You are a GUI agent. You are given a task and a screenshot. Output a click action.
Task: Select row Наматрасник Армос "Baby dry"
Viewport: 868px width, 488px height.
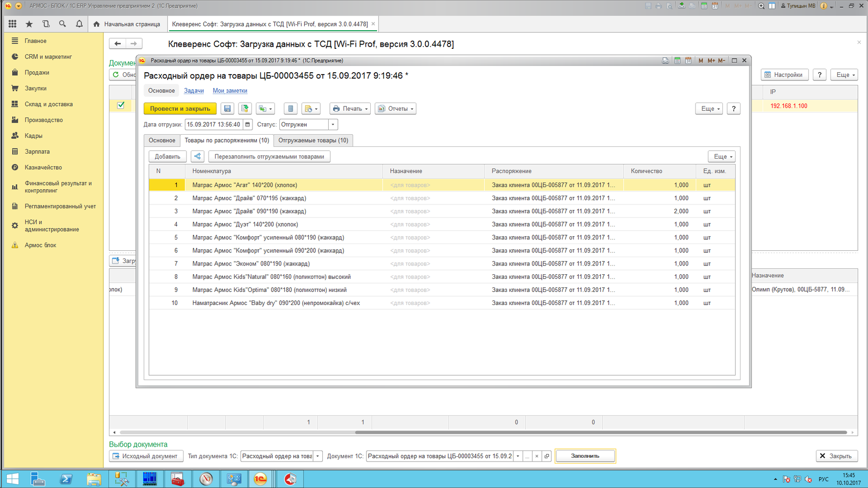click(442, 303)
